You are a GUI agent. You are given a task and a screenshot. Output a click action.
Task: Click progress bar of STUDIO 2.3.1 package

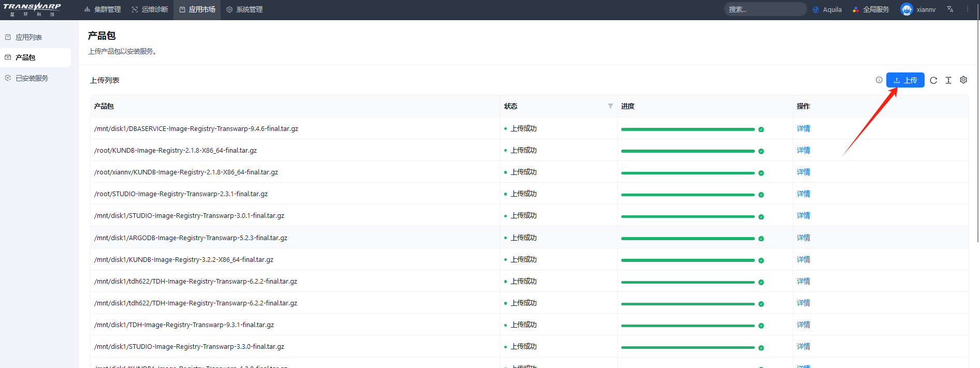click(x=688, y=195)
